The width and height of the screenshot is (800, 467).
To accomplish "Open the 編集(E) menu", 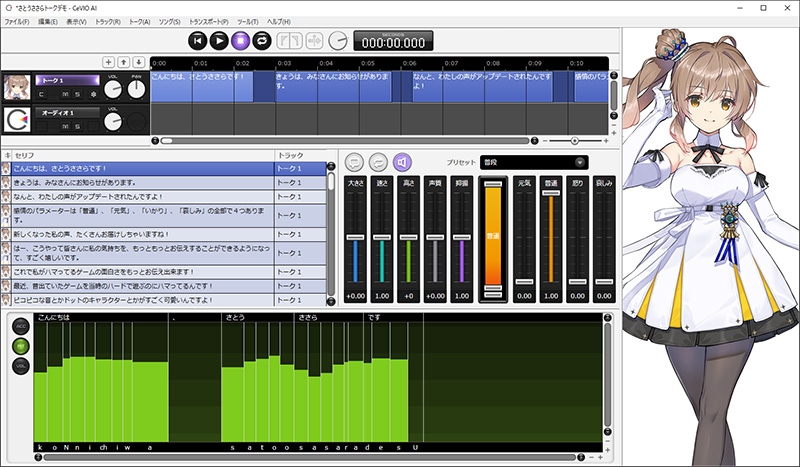I will 47,22.
